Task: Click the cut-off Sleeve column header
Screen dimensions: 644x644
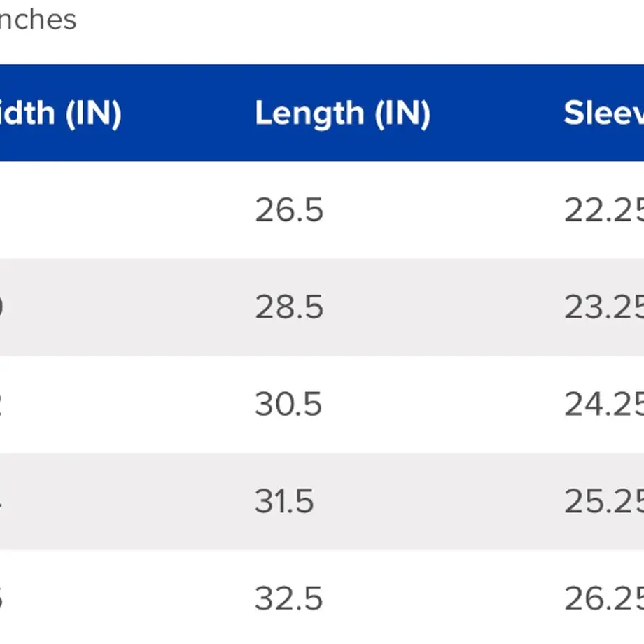Action: 603,113
